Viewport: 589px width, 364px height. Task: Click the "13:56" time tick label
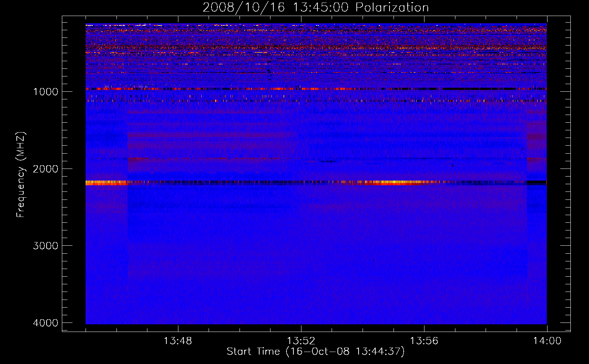click(x=424, y=341)
